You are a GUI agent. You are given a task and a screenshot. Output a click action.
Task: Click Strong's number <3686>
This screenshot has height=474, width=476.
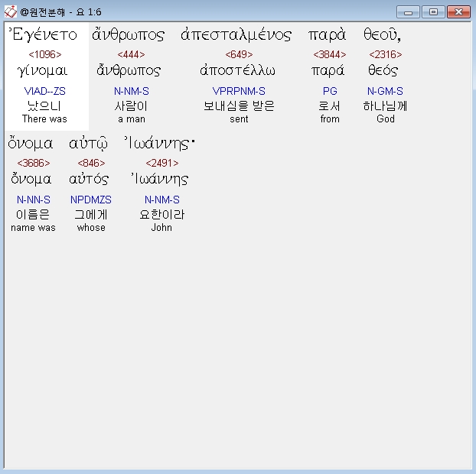(34, 163)
